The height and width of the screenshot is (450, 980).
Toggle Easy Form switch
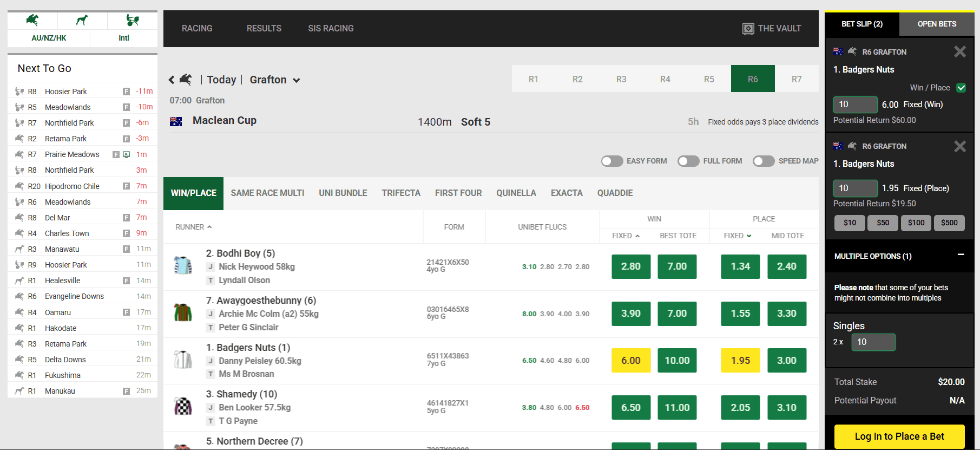coord(612,161)
